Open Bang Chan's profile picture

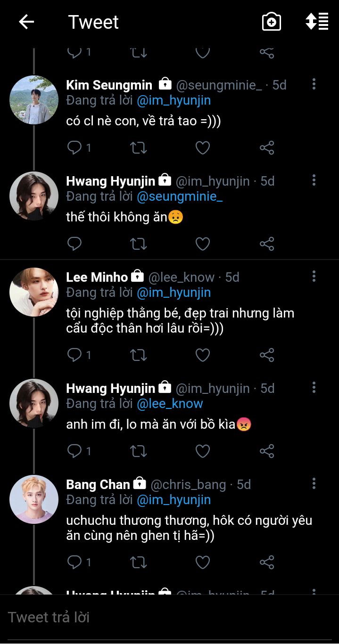pos(34,499)
